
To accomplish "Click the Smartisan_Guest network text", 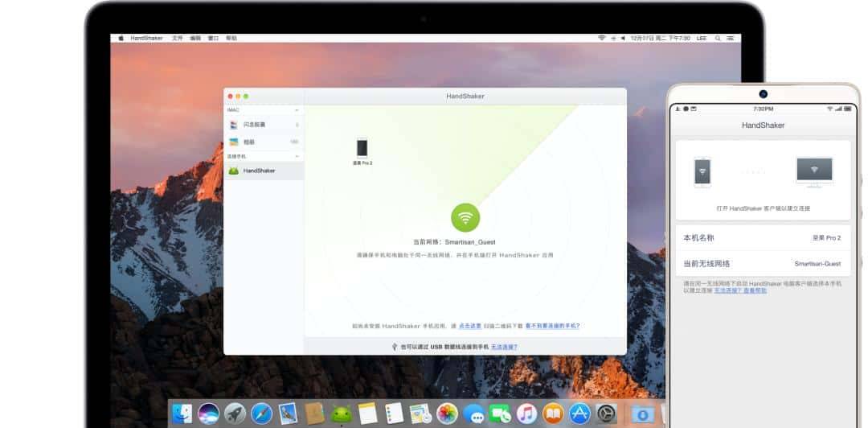I will pyautogui.click(x=470, y=241).
